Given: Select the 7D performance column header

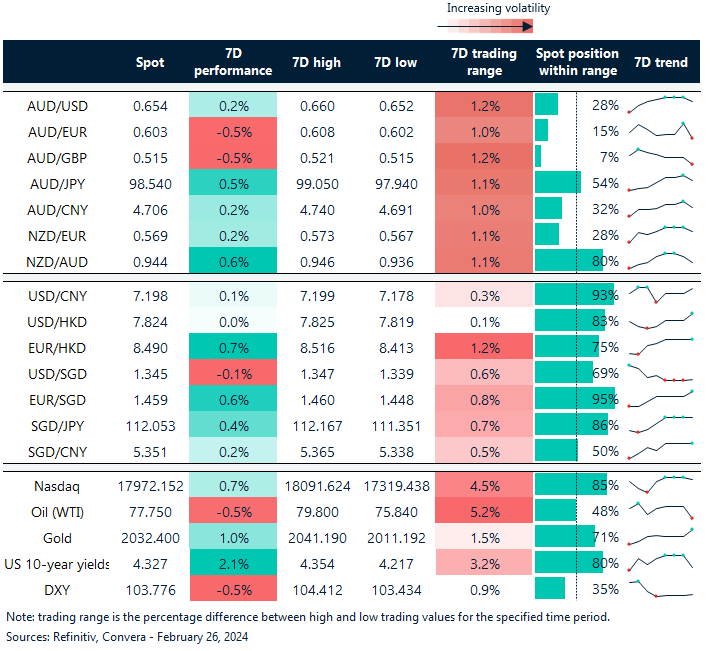Looking at the screenshot, I should pyautogui.click(x=232, y=62).
